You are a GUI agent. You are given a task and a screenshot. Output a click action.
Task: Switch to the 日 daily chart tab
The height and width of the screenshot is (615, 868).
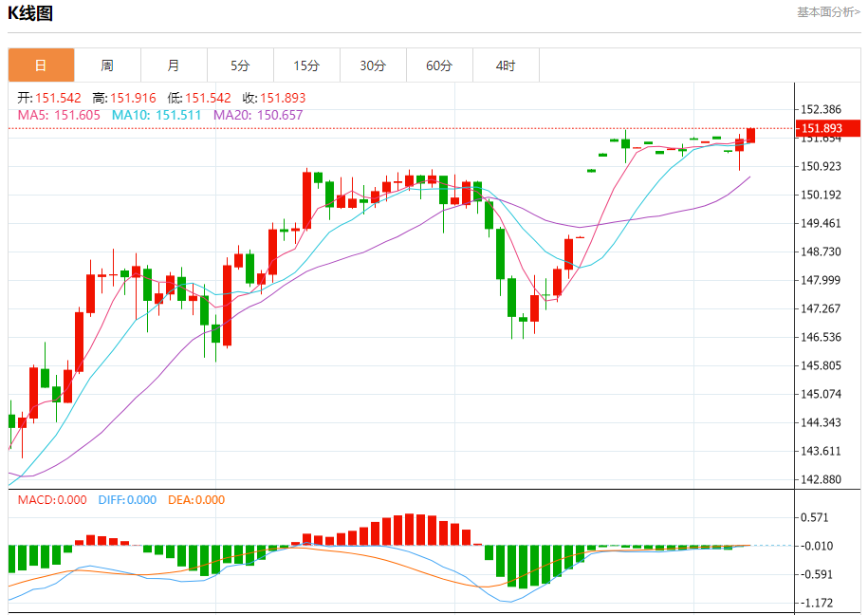click(x=41, y=65)
